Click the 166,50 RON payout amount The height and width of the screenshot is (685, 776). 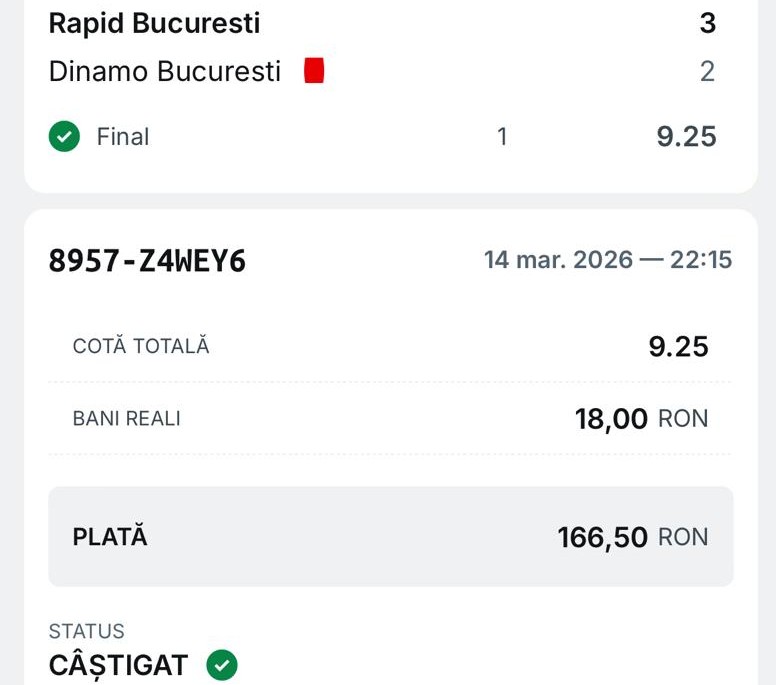[632, 537]
